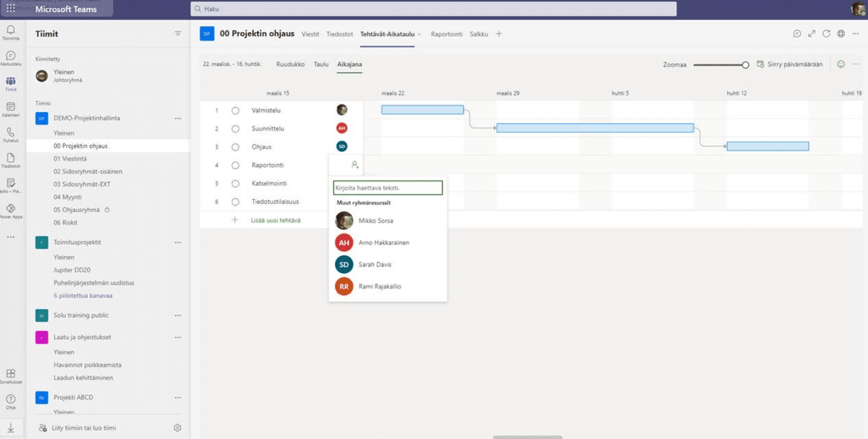Add a new tab with the plus icon
Viewport: 868px width, 439px height.
(499, 34)
